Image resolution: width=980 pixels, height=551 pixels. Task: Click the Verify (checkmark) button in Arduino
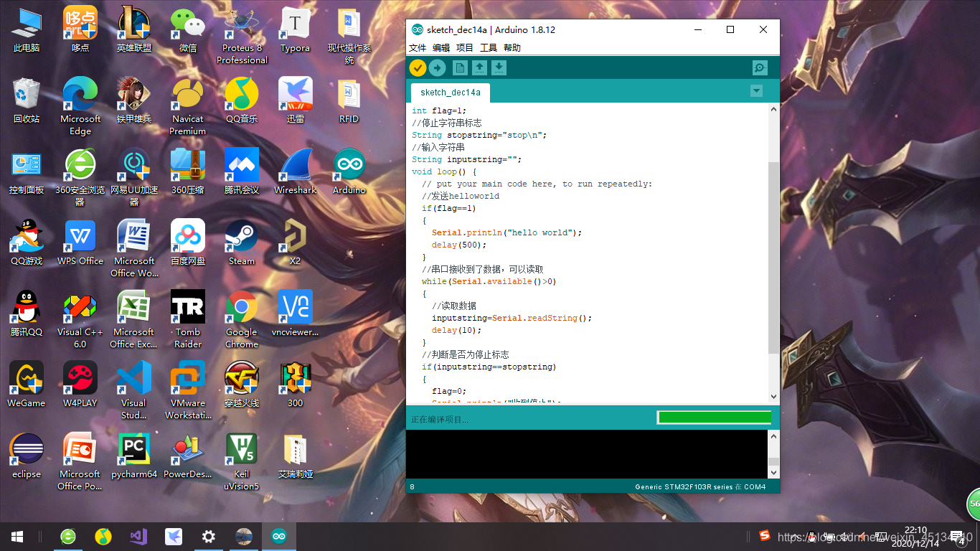point(418,67)
